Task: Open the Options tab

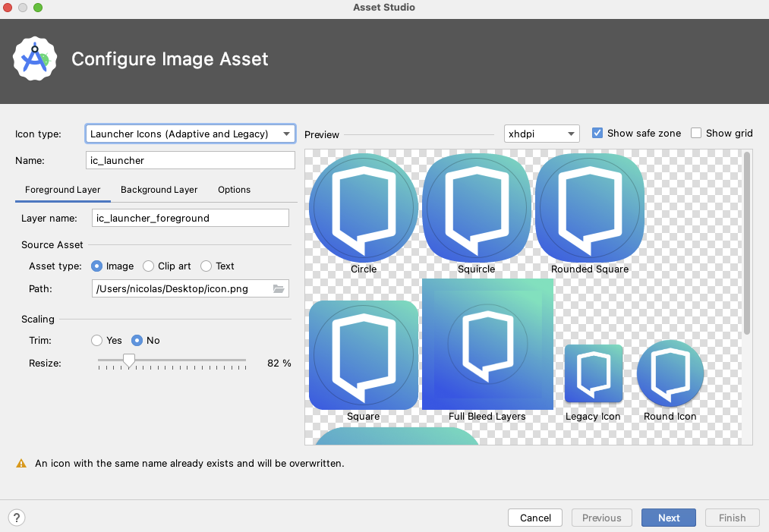Action: point(234,190)
